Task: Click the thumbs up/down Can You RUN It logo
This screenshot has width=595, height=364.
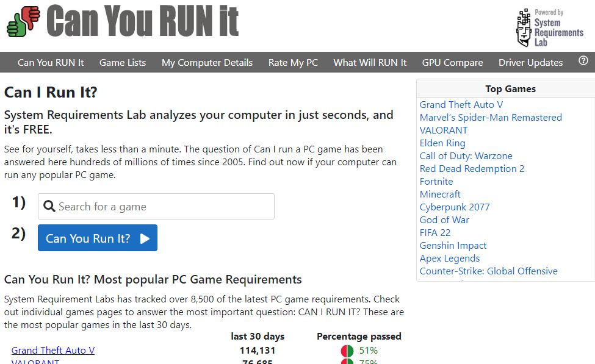Action: 24,21
